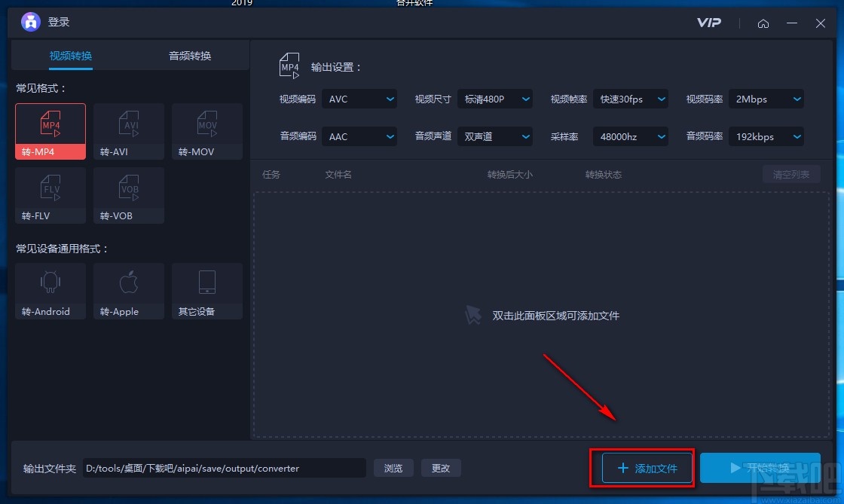This screenshot has height=504, width=844.
Task: Choose the 转-Apple device preset
Action: [128, 290]
